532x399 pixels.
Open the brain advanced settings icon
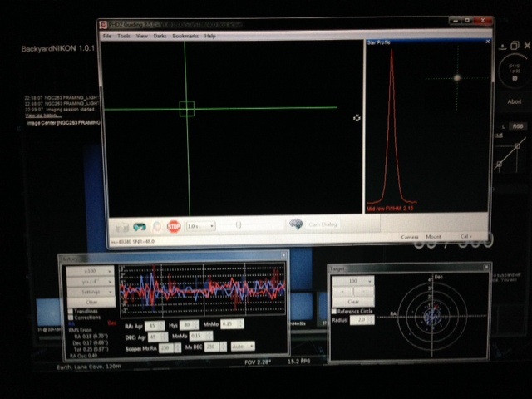pos(296,224)
